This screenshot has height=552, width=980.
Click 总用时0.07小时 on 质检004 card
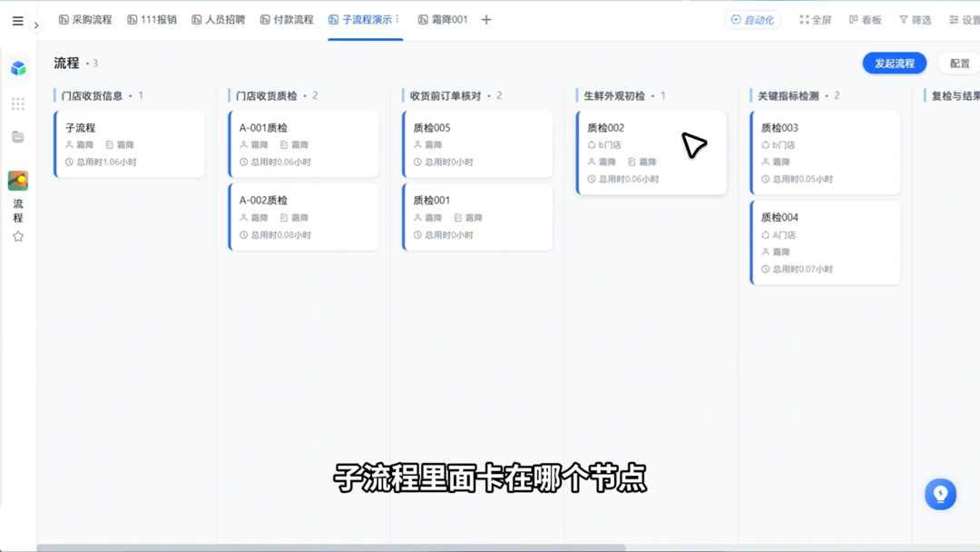point(802,269)
